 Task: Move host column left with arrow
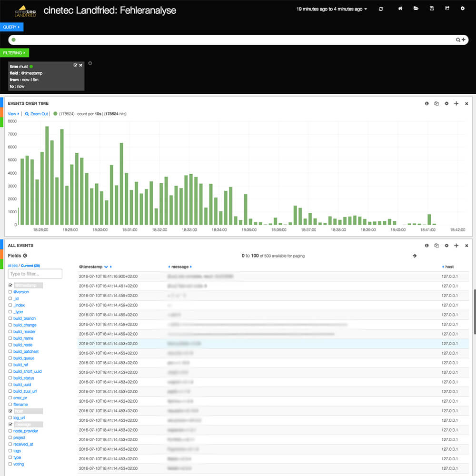pos(443,267)
